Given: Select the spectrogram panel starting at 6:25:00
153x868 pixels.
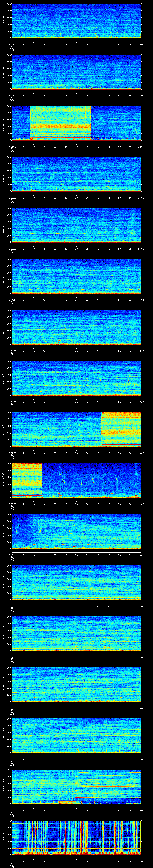Looking at the screenshot, I should tap(76, 327).
